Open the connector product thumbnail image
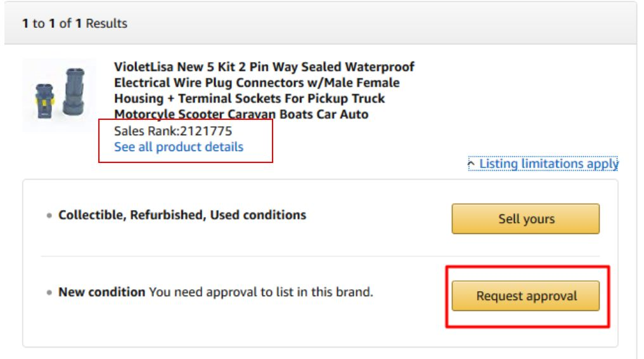The image size is (644, 359). click(x=59, y=95)
